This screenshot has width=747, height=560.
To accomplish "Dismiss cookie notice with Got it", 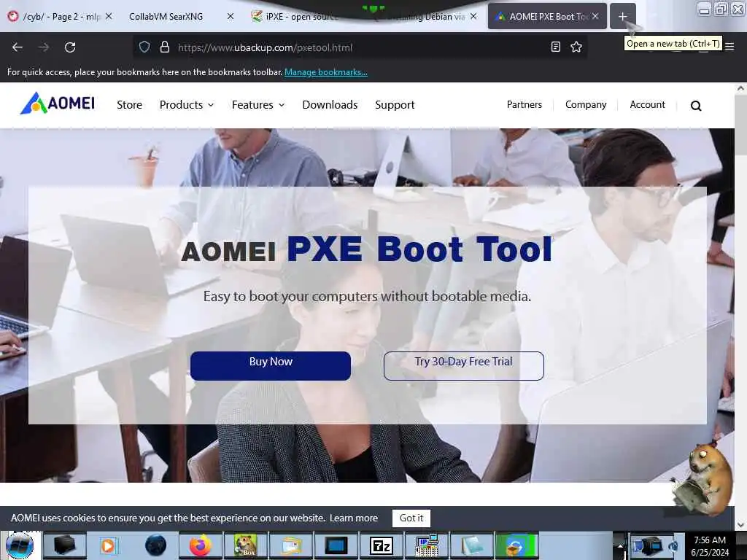I will [x=411, y=518].
